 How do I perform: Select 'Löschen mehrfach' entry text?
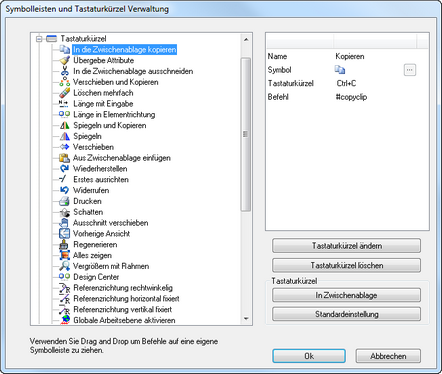click(103, 93)
